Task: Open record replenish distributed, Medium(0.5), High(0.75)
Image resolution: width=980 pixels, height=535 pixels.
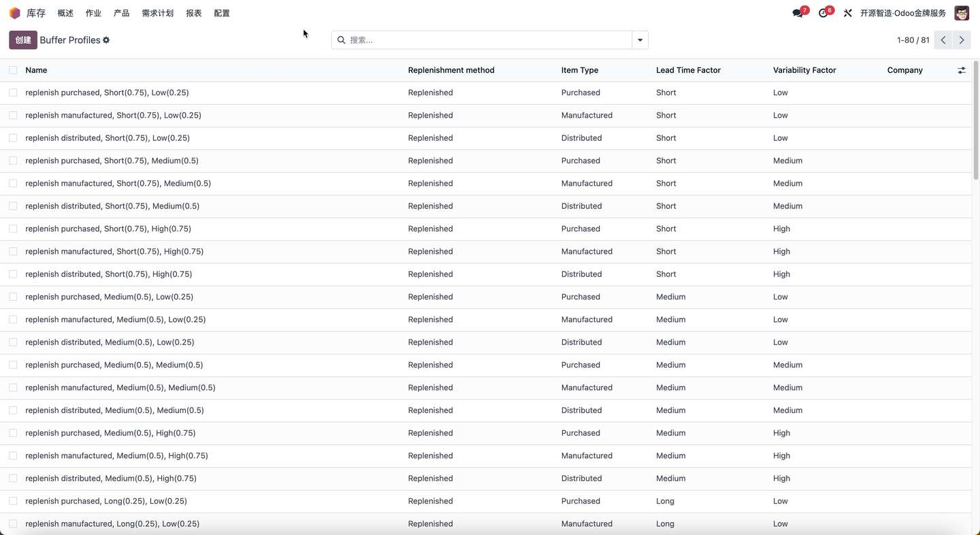Action: click(x=111, y=479)
